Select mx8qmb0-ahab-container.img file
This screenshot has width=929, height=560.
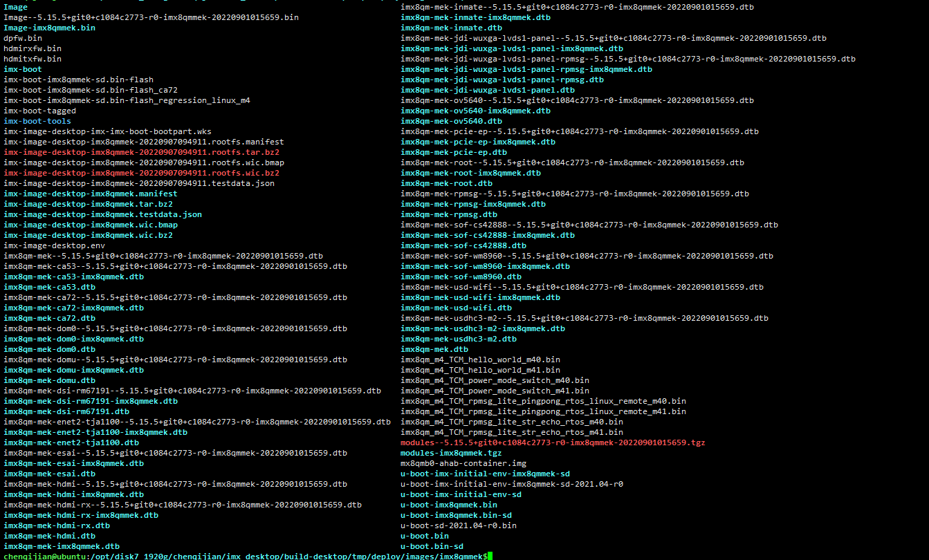(x=463, y=463)
